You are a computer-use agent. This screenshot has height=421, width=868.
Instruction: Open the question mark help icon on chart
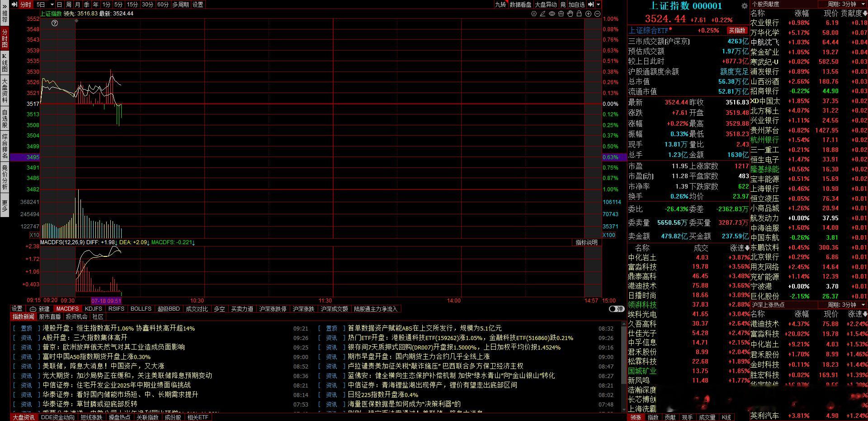(55, 23)
